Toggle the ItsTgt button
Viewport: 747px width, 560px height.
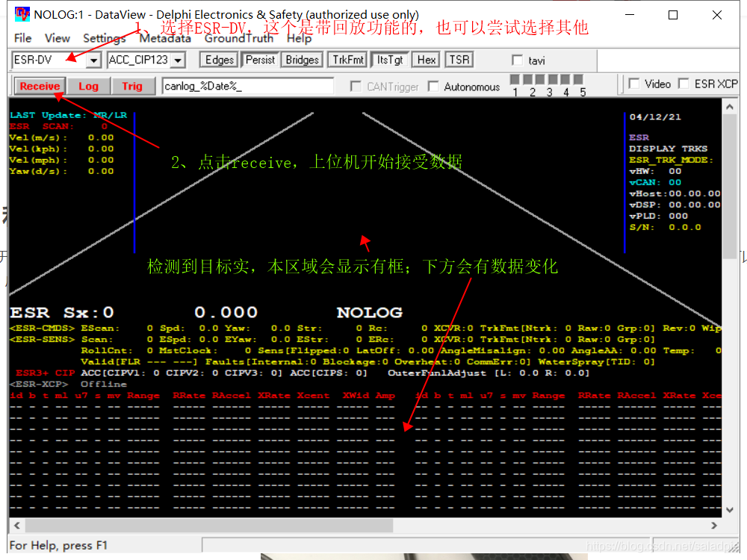pos(390,60)
